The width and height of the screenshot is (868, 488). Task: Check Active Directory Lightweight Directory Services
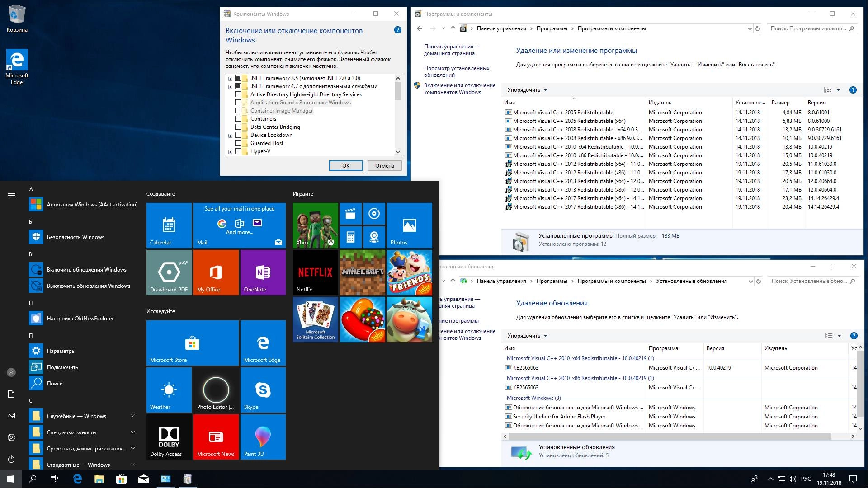pyautogui.click(x=238, y=94)
